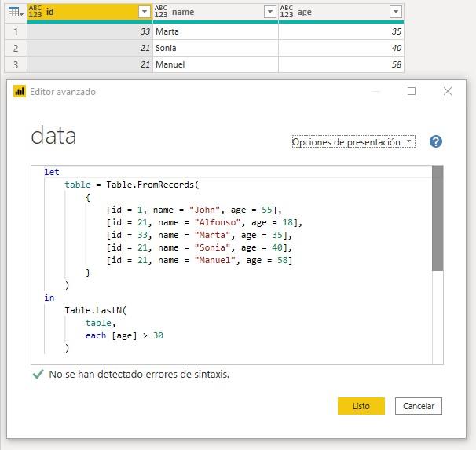Screen dimensions: 476x450
Task: Select the cell containing Marta
Action: (x=215, y=32)
